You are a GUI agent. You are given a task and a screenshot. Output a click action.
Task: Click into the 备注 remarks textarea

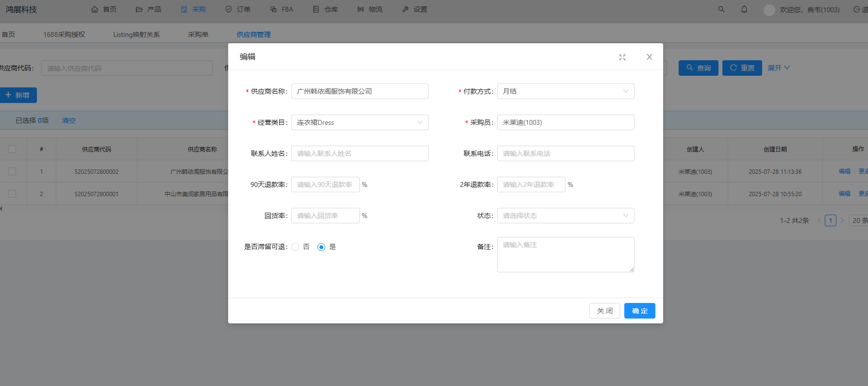click(x=566, y=254)
